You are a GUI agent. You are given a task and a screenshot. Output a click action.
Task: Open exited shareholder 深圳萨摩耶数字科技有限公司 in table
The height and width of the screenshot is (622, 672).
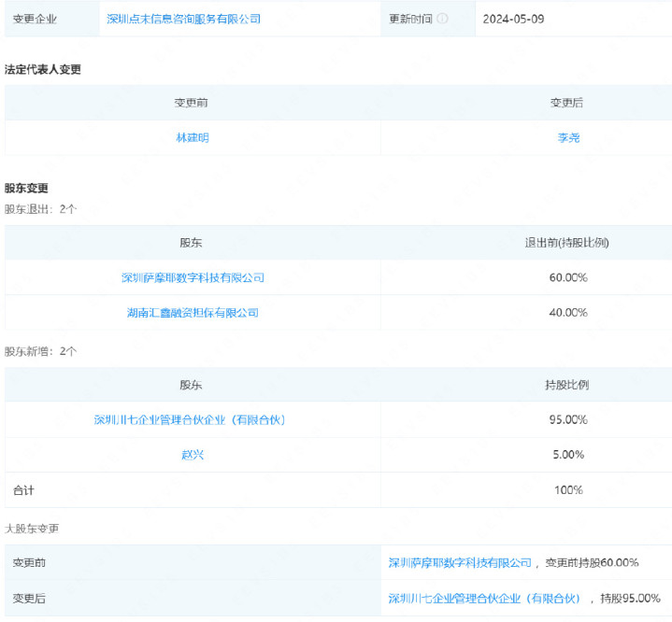[x=193, y=277]
